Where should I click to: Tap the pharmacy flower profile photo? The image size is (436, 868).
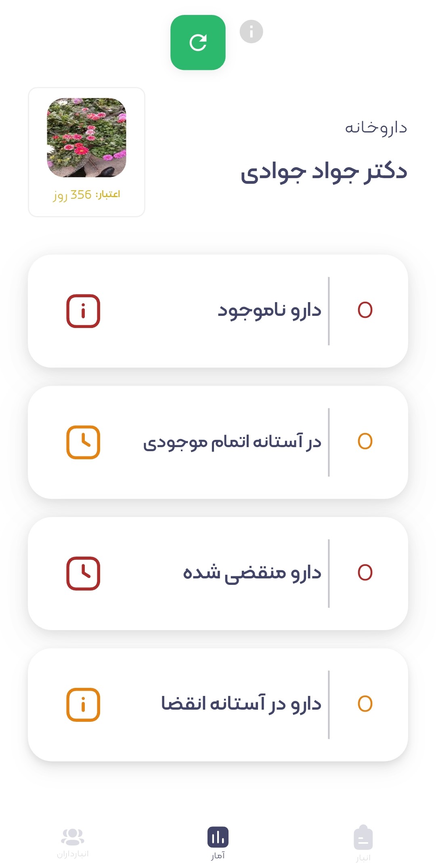click(86, 137)
